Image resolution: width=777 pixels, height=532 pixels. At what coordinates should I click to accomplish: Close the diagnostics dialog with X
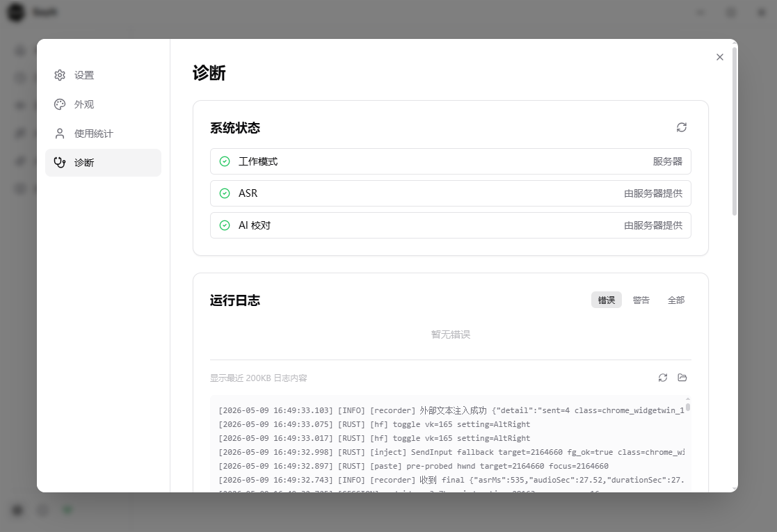coord(720,57)
